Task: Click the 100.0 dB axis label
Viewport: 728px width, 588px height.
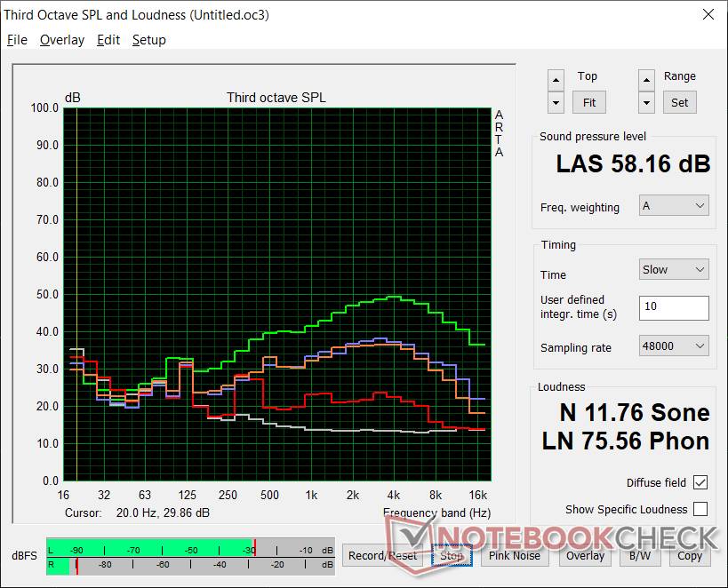Action: 44,108
